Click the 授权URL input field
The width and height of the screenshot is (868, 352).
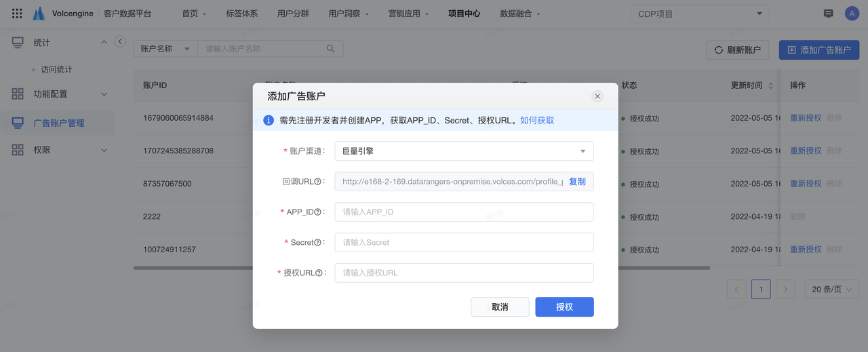[x=464, y=273]
